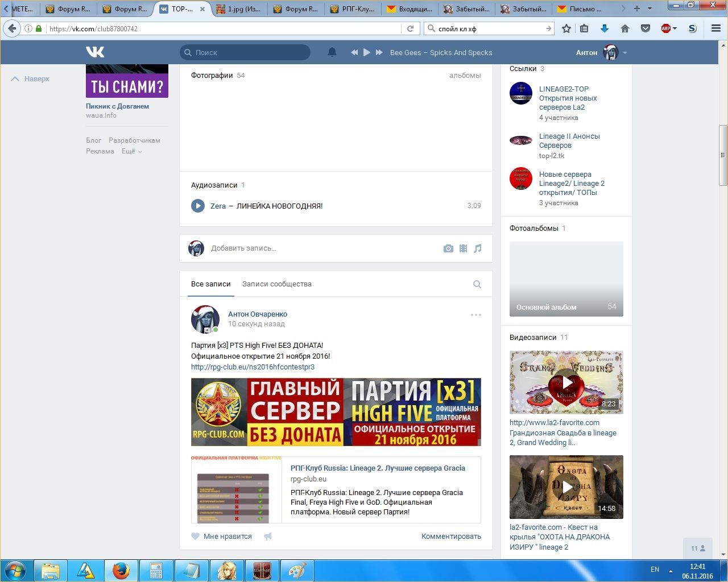Expand the Антон profile menu arrow
728x582 pixels.
625,53
